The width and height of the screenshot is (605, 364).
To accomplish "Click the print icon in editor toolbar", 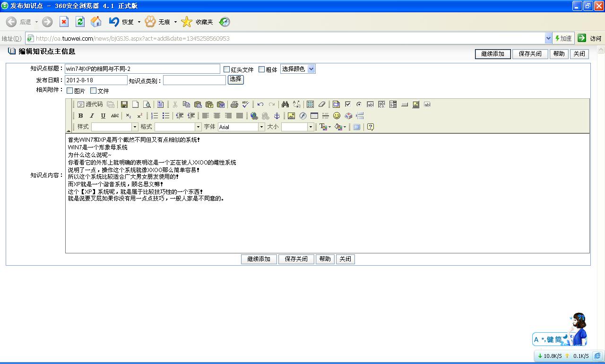I will pyautogui.click(x=234, y=104).
